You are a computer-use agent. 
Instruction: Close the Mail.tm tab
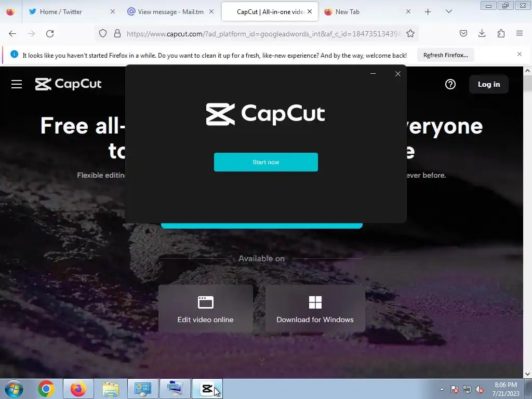tap(211, 11)
